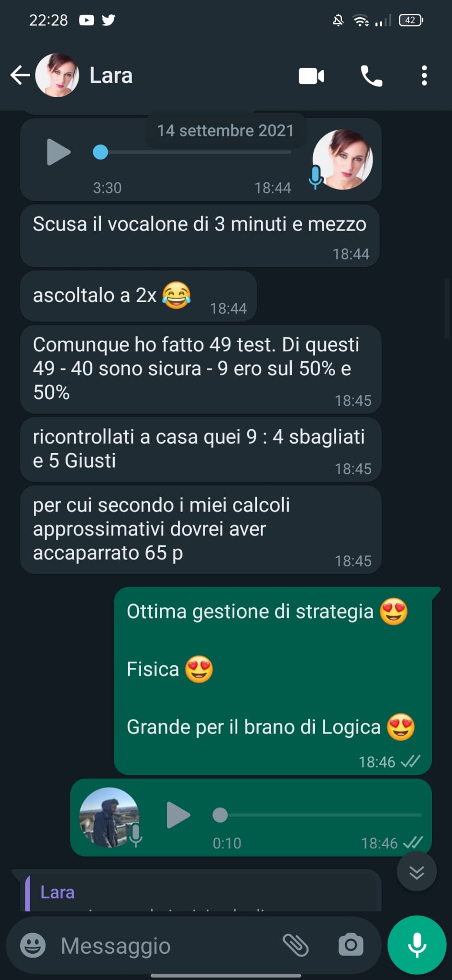Tap the green microphone record button
The image size is (452, 980).
[417, 945]
